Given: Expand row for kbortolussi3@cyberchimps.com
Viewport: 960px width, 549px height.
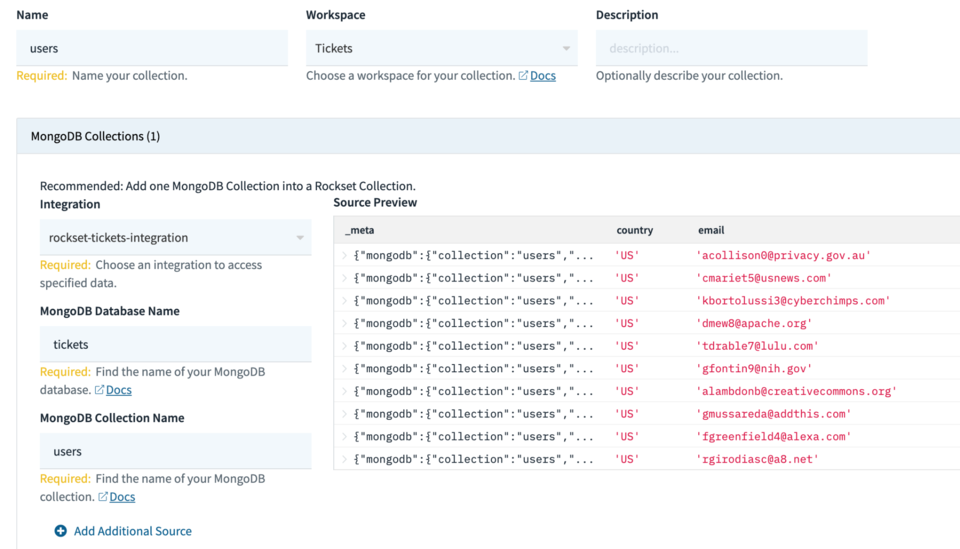Looking at the screenshot, I should click(x=344, y=301).
